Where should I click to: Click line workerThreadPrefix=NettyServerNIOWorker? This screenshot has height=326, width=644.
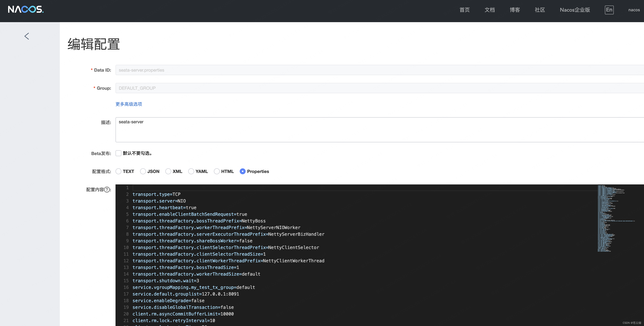(216, 227)
